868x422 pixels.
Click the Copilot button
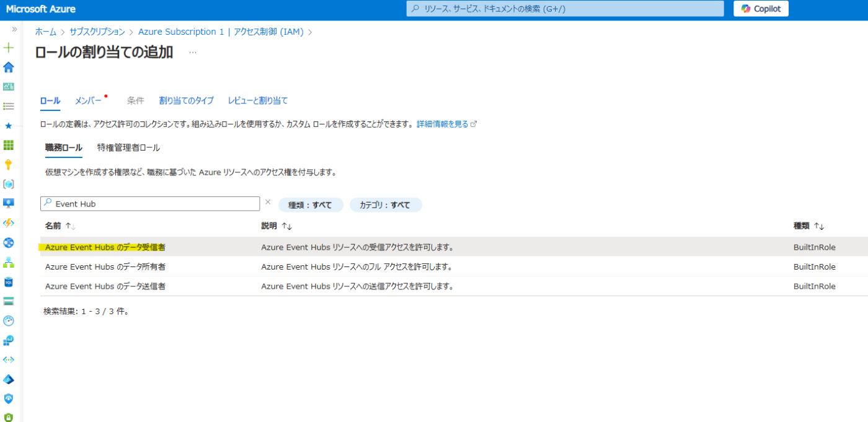point(761,9)
